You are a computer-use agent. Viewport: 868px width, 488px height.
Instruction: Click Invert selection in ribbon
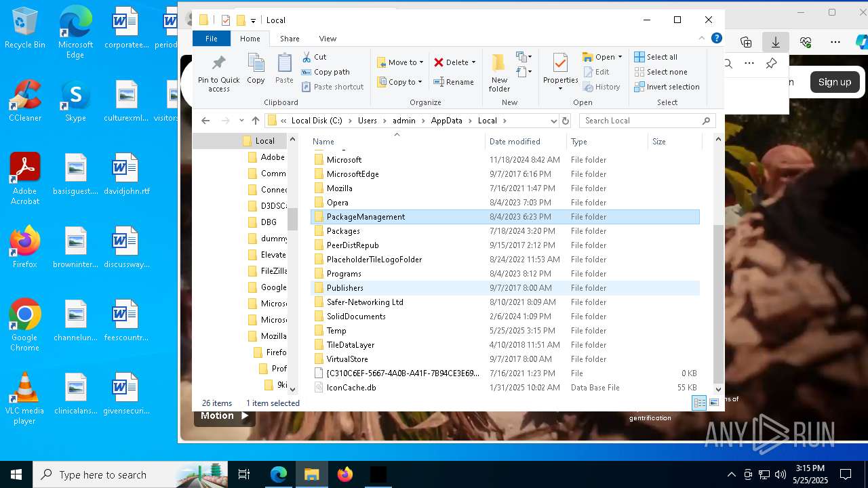667,87
